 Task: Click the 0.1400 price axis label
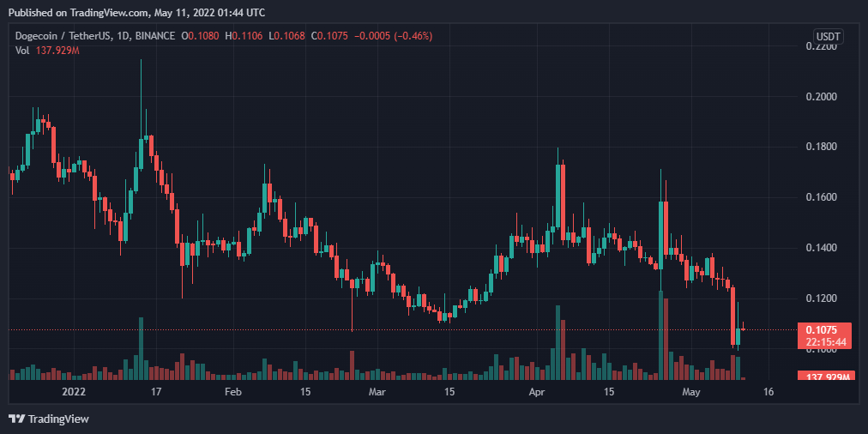821,247
